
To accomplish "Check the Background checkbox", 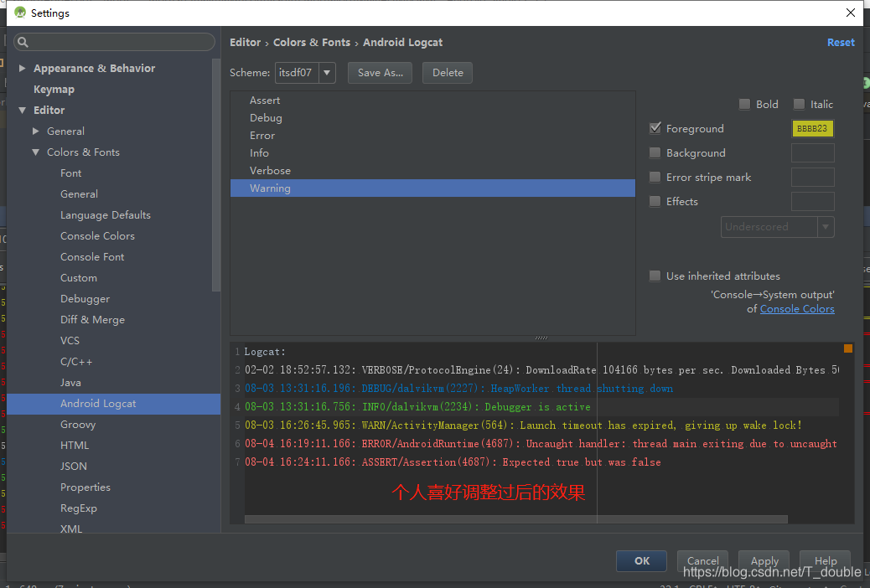I will point(655,152).
